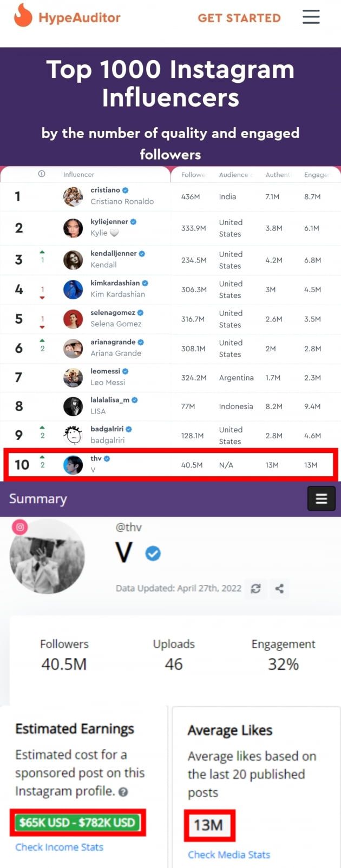Click the lalalalisa_m row avatar
Screen dimensions: 341x868
tap(73, 406)
